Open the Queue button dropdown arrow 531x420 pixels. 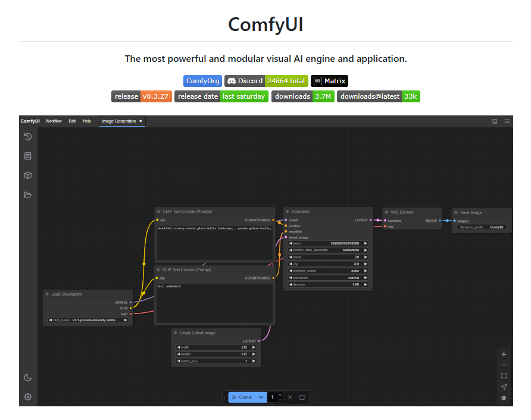pyautogui.click(x=261, y=397)
